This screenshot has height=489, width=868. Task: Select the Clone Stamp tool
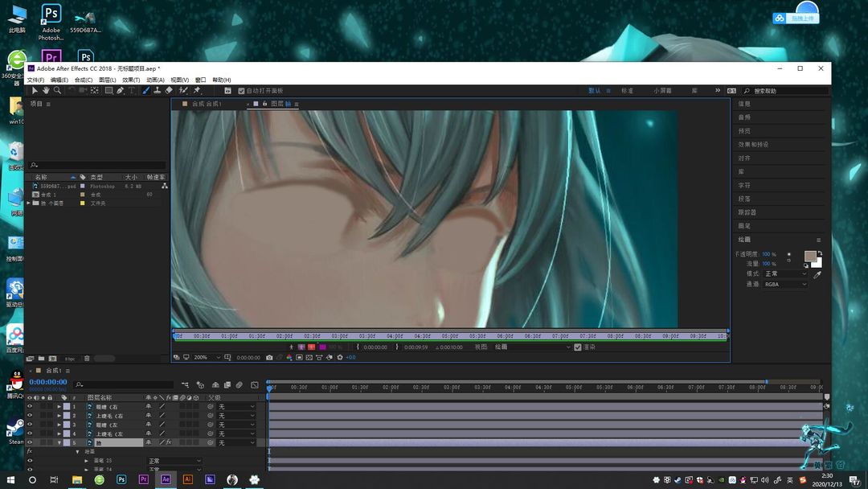point(158,90)
